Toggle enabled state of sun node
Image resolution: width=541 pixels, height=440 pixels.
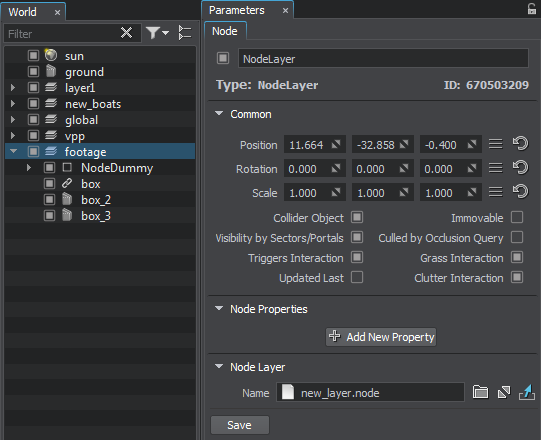coord(33,56)
